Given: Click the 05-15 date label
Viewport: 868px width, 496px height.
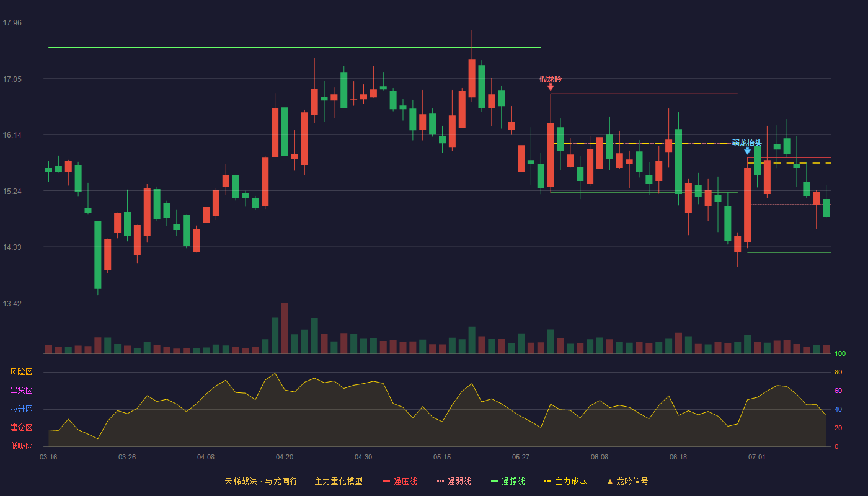Looking at the screenshot, I should pyautogui.click(x=442, y=457).
